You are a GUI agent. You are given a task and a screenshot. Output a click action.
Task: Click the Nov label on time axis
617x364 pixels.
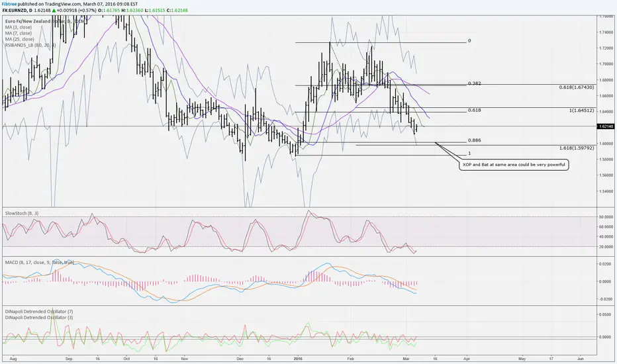[185, 359]
